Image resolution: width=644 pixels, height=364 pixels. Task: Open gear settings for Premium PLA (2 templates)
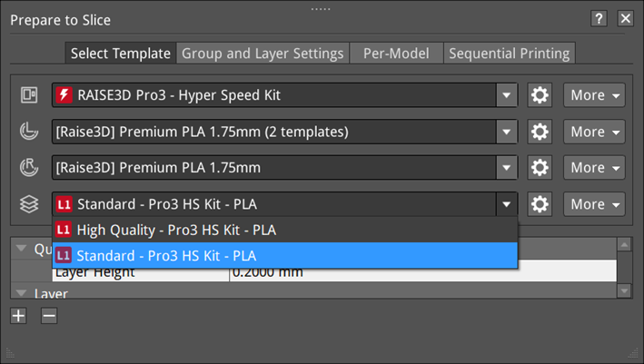540,132
